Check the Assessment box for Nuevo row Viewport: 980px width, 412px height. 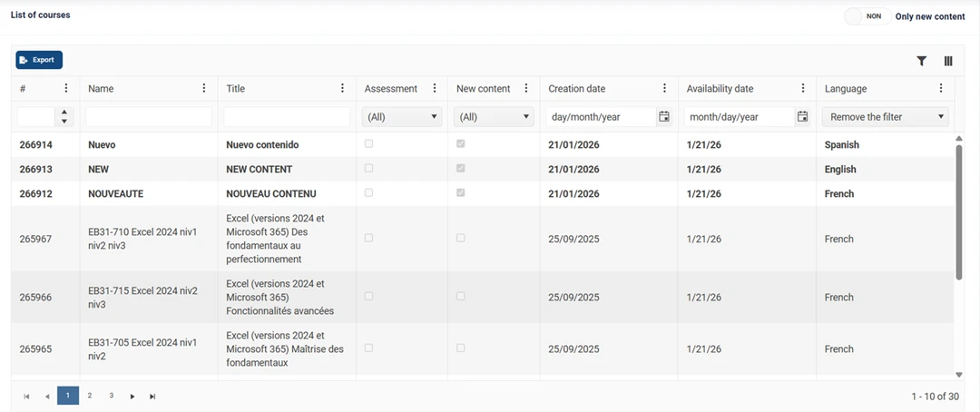368,143
